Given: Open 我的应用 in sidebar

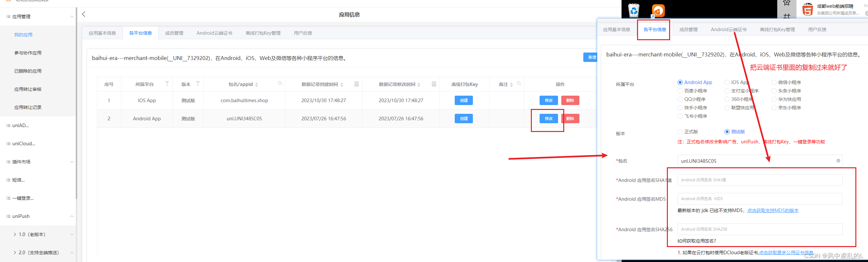Looking at the screenshot, I should pyautogui.click(x=23, y=35).
